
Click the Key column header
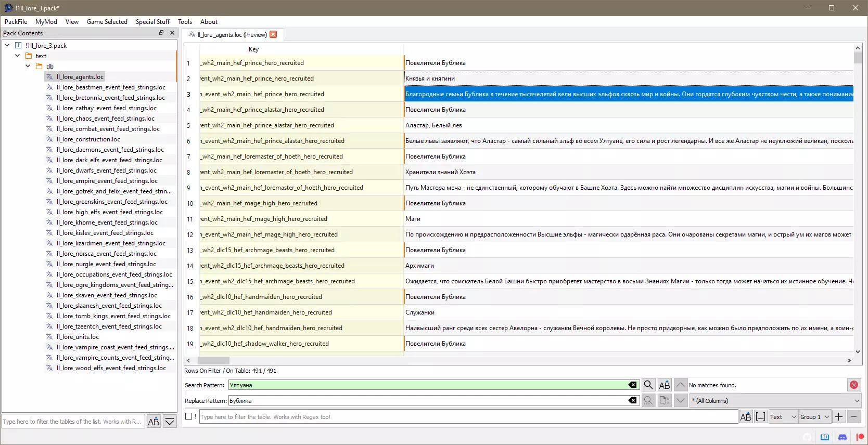coord(253,49)
